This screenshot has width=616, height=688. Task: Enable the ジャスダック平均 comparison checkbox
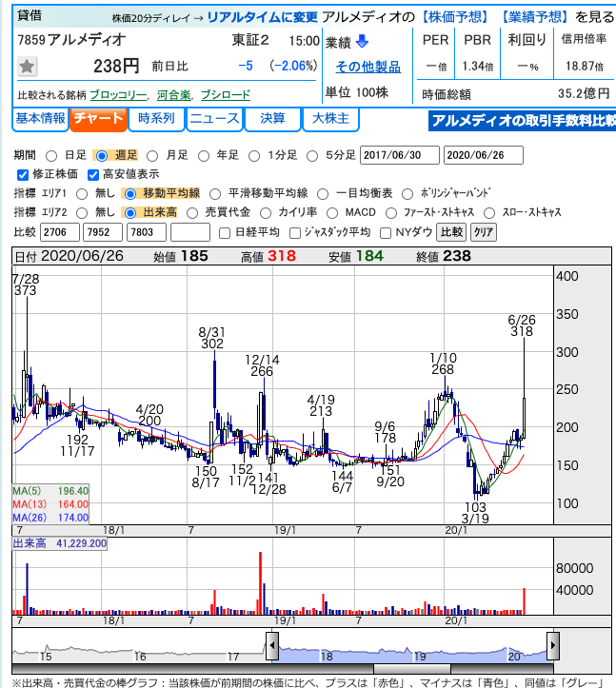tap(295, 233)
